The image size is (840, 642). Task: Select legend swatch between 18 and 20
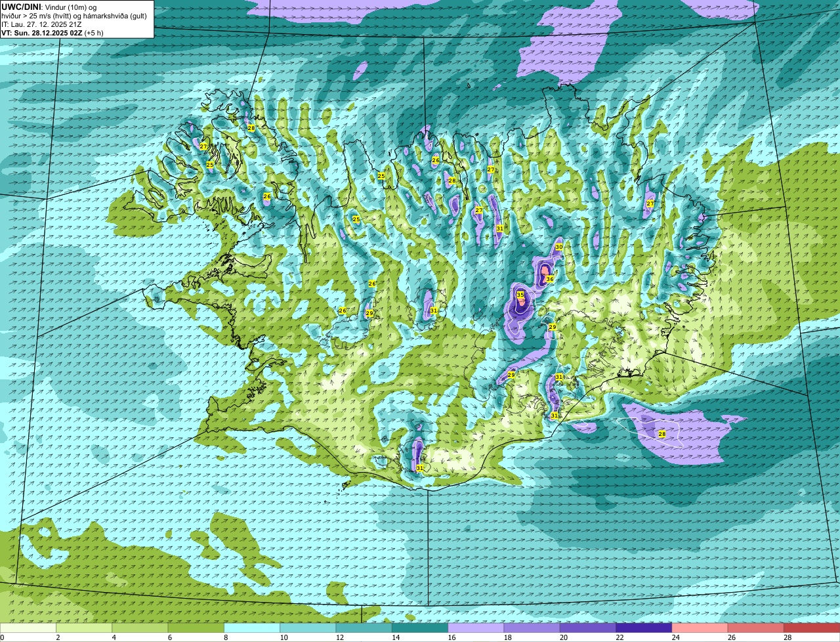point(532,628)
